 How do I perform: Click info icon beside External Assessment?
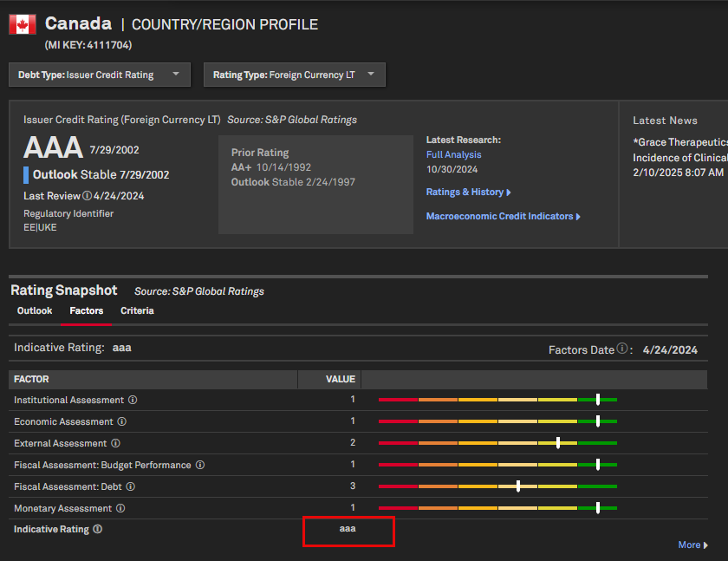click(x=115, y=443)
